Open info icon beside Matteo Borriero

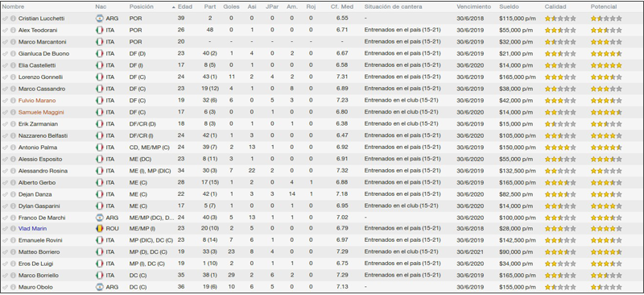point(13,252)
